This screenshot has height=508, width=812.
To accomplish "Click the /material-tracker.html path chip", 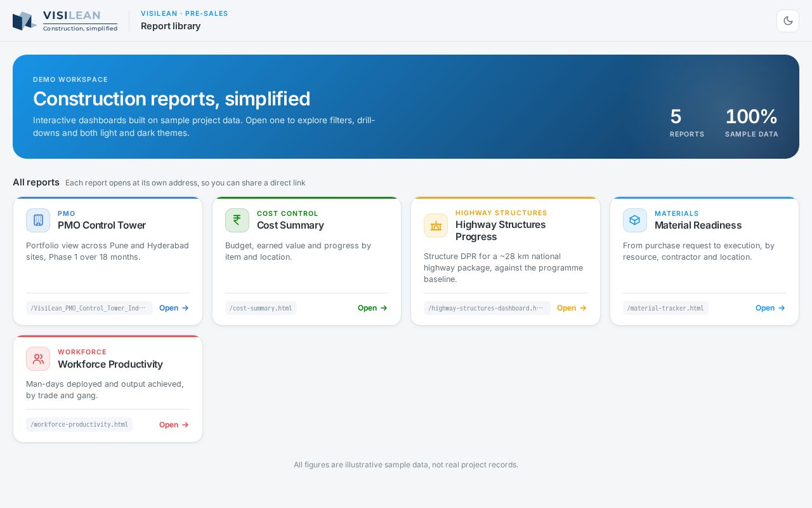I will pos(665,308).
